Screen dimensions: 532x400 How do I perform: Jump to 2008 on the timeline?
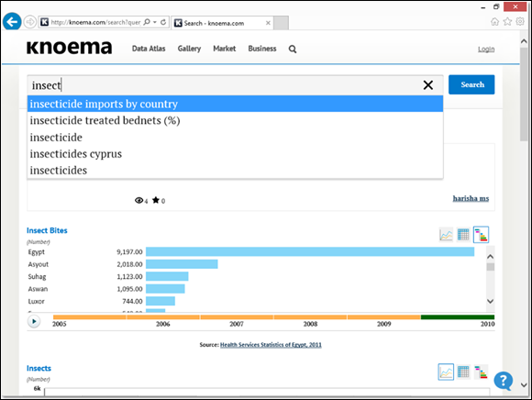click(310, 324)
